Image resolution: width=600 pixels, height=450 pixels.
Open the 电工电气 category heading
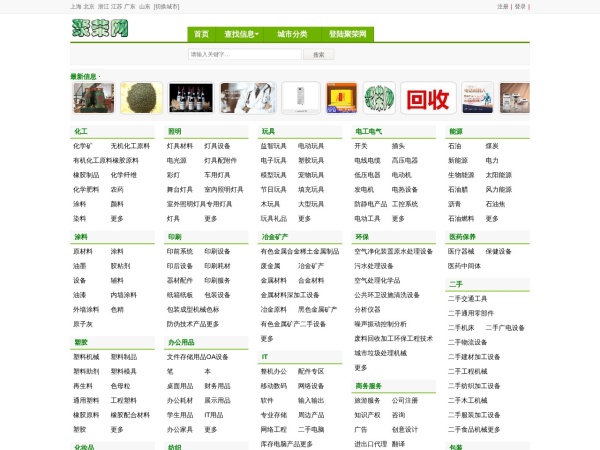click(x=368, y=131)
